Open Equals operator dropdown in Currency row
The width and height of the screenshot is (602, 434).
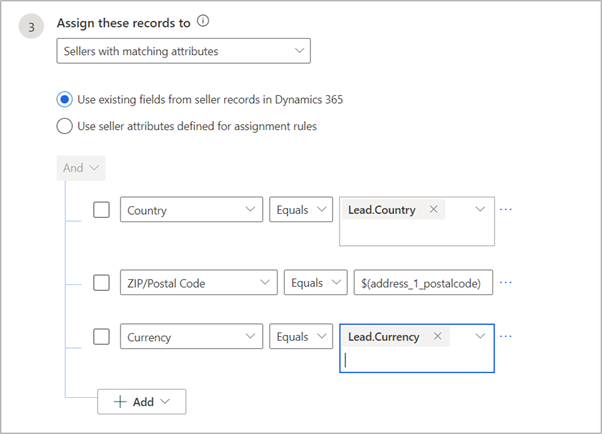301,336
